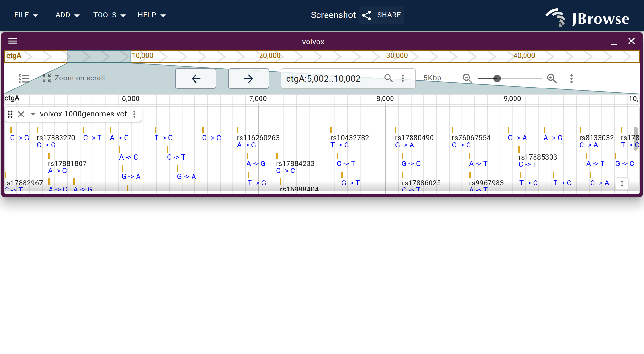Click the zoom out magnifier icon
Screen dimensions: 644x354
(x=467, y=78)
